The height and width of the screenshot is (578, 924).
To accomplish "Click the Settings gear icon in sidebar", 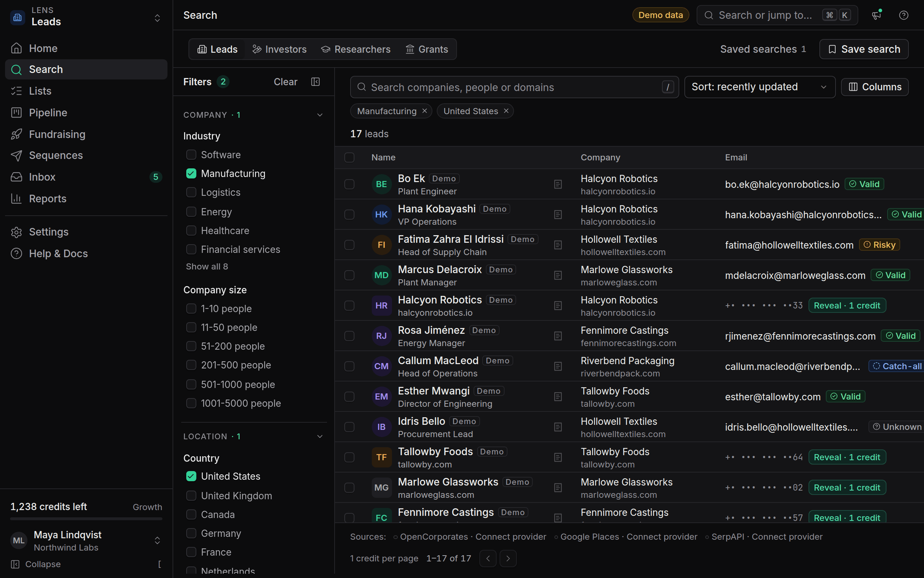I will (x=16, y=232).
